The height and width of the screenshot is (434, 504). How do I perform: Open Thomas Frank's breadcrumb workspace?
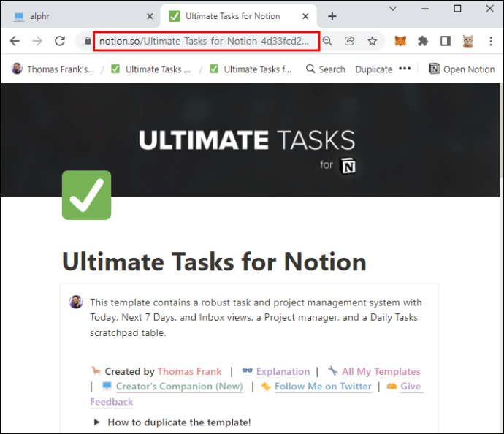tap(53, 69)
